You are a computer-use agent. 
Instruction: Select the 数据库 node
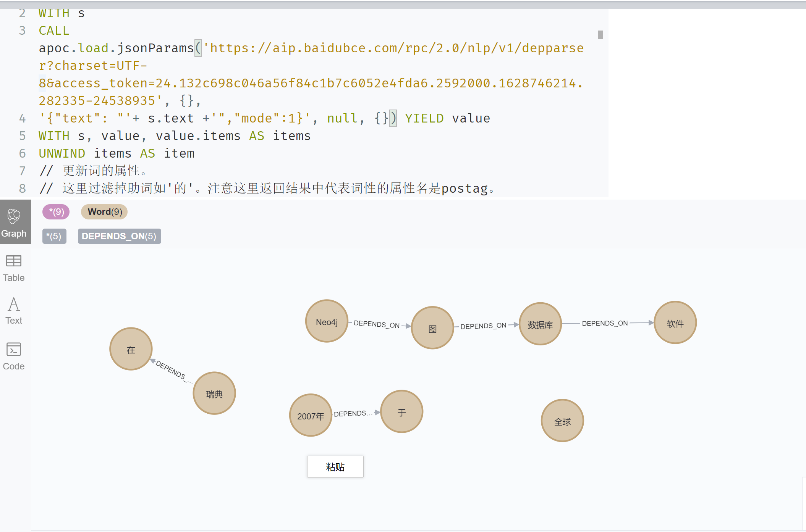[540, 325]
